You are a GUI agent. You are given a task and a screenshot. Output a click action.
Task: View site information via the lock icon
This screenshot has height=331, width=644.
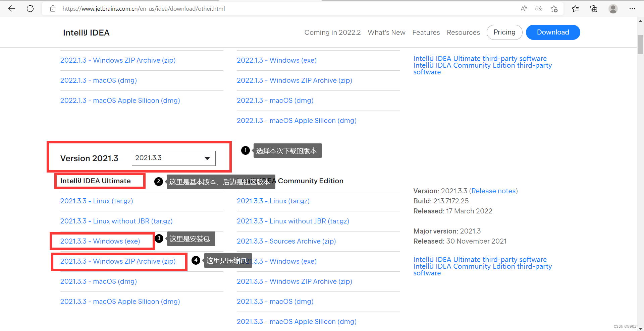[x=53, y=8]
